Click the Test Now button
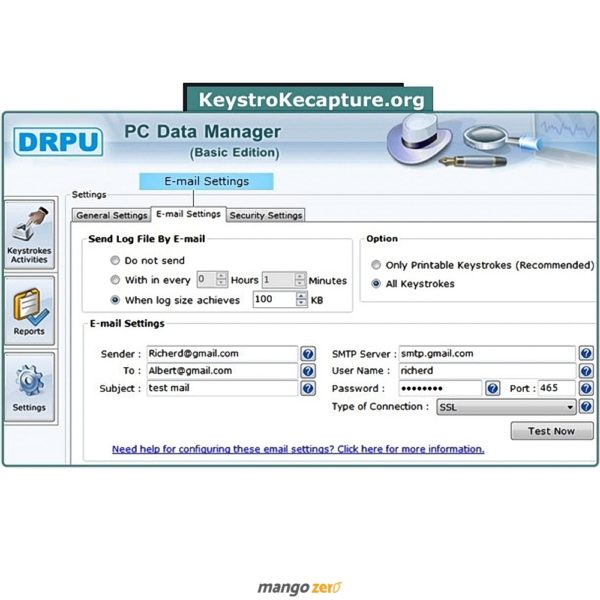Viewport: 600px width, 600px height. [552, 431]
